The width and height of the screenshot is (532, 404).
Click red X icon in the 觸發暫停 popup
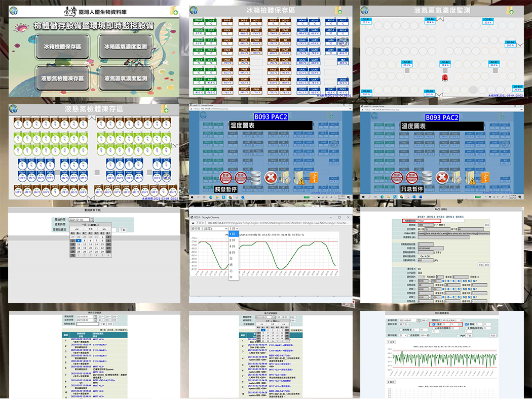pos(271,177)
